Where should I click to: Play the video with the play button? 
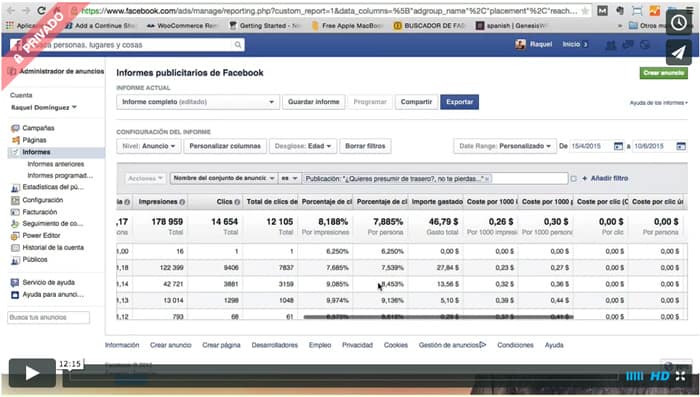click(32, 373)
